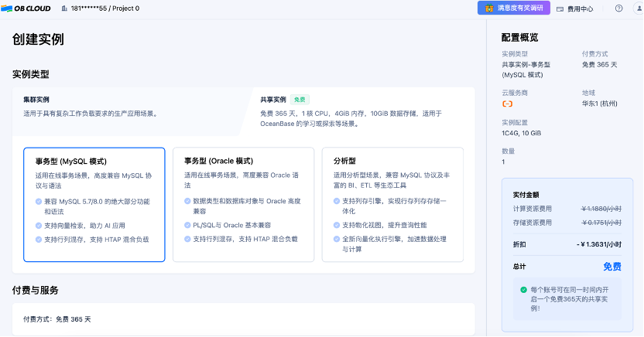Click the 共享实例-事务型 instance type value
Screen dimensions: 644x337
[x=526, y=70]
